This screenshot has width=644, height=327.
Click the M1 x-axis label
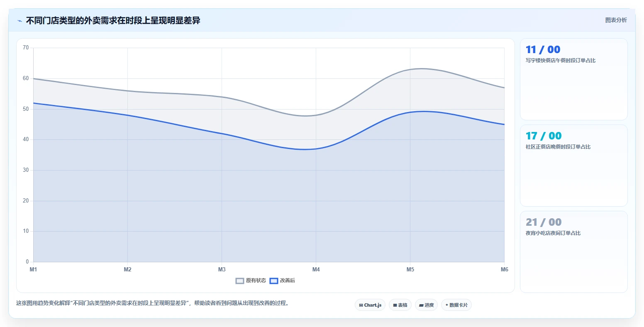coord(33,270)
